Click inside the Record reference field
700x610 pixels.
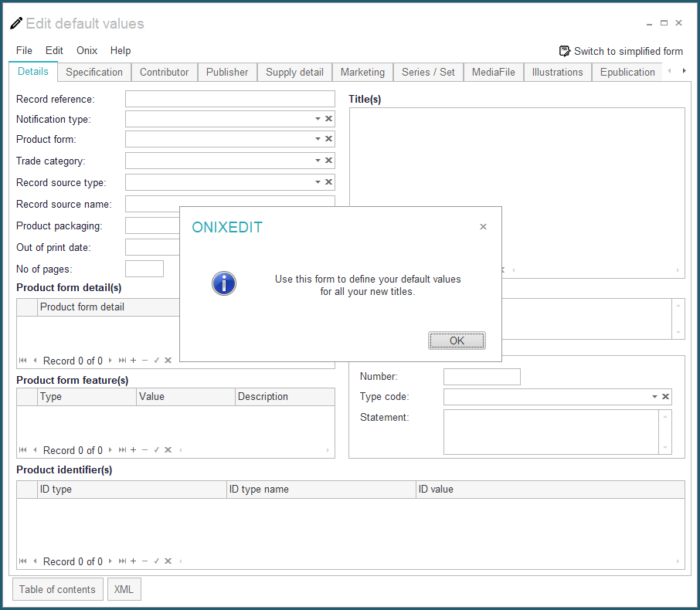click(x=229, y=98)
